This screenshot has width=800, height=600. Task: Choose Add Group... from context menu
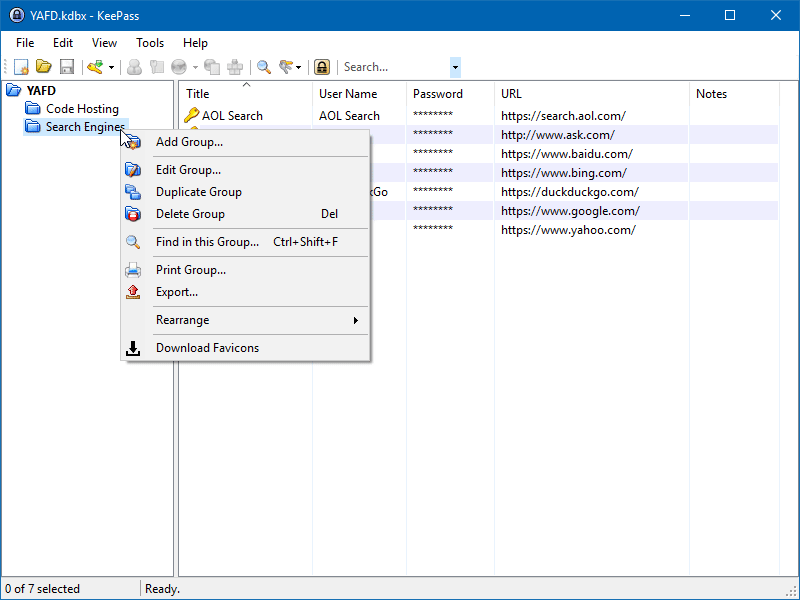(x=245, y=142)
